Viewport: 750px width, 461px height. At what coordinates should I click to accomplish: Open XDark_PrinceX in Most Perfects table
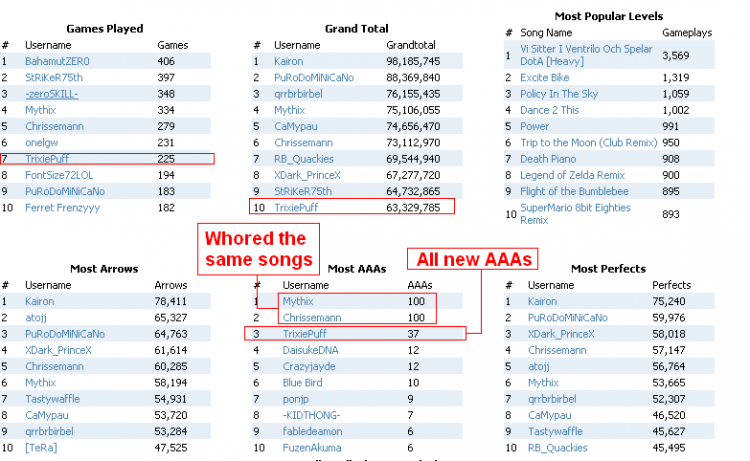(561, 334)
